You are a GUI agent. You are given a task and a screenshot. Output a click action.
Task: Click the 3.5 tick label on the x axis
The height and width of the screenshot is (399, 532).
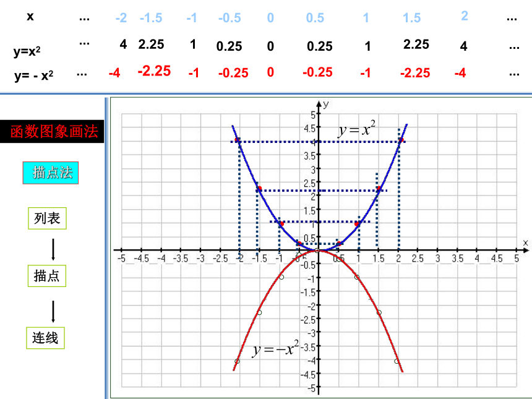pyautogui.click(x=458, y=259)
